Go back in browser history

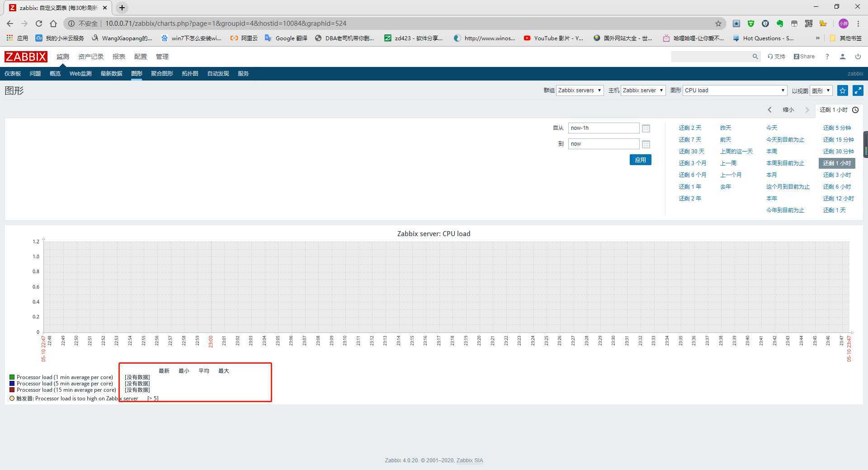10,24
